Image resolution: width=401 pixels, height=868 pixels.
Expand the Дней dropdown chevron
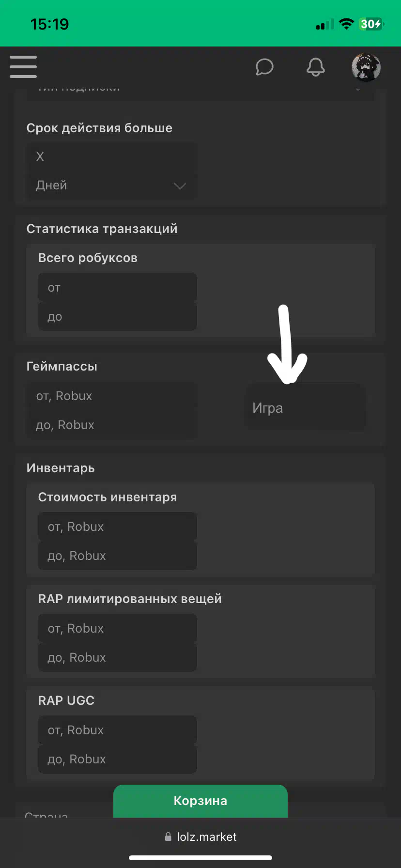(180, 186)
